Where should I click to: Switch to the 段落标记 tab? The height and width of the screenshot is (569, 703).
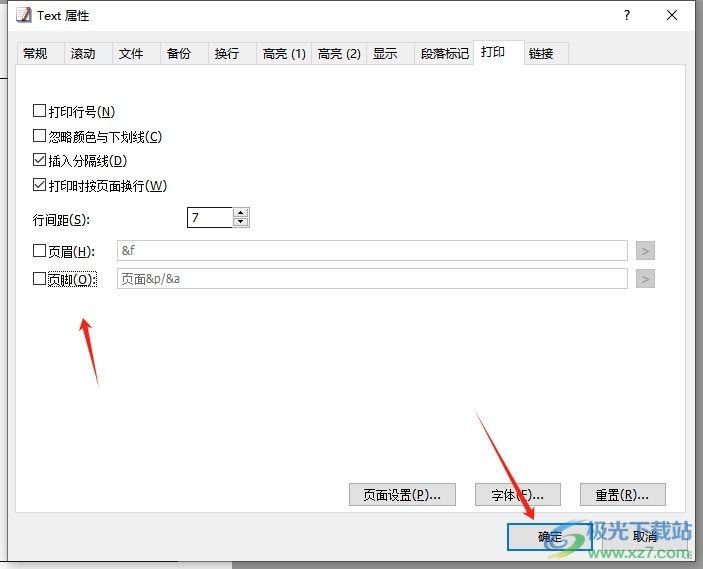[444, 53]
